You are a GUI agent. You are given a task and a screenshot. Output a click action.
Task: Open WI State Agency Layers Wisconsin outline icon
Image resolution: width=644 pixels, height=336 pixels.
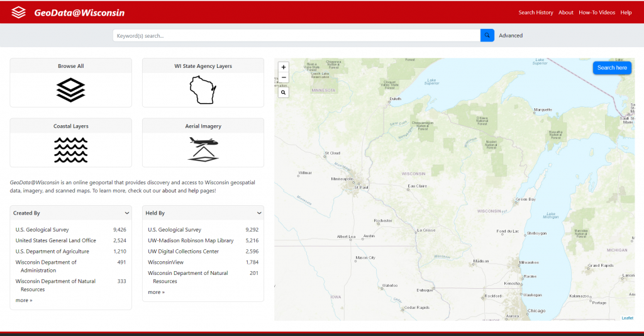(203, 90)
